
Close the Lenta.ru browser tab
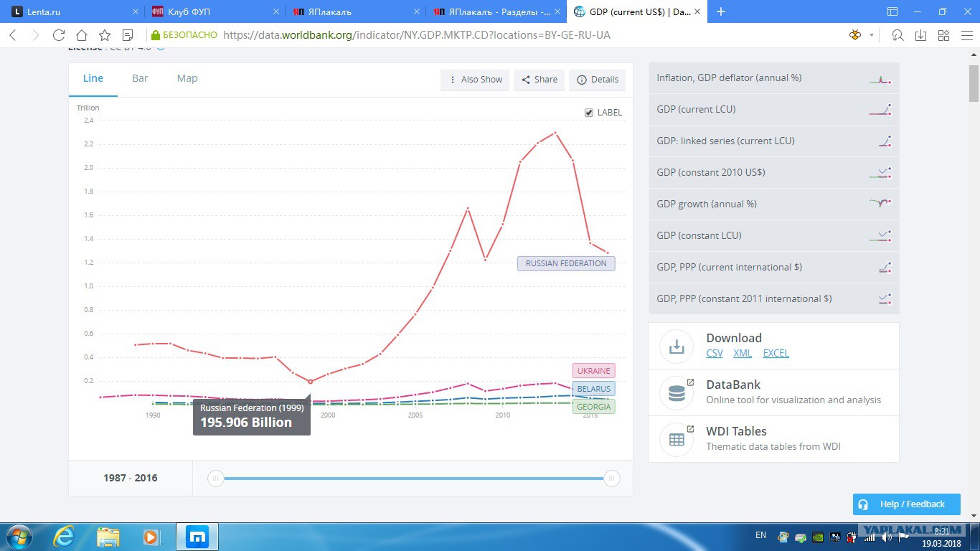136,11
